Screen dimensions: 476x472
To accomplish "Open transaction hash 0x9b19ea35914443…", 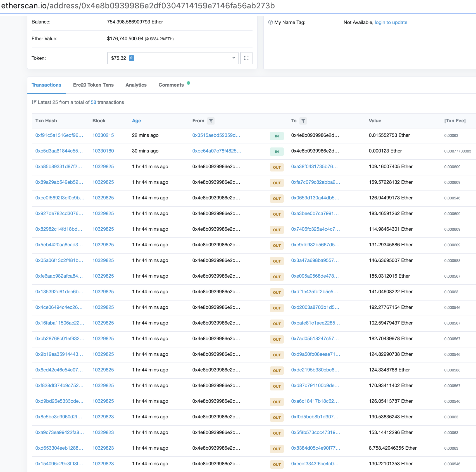I will coord(59,354).
